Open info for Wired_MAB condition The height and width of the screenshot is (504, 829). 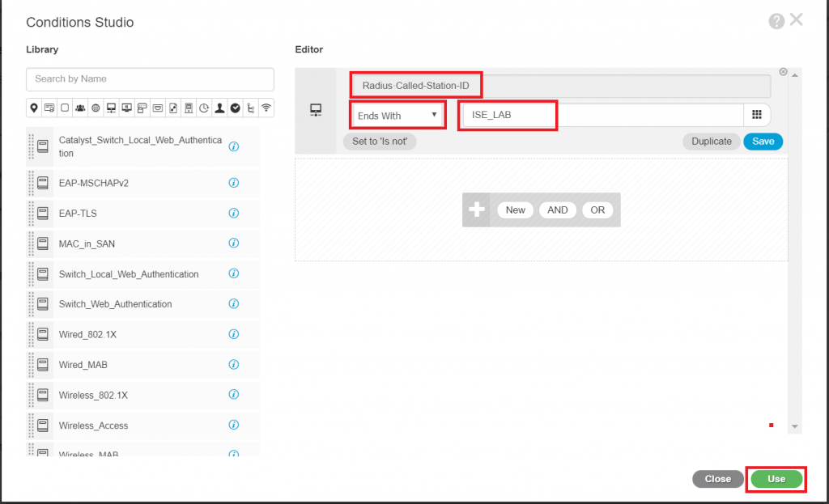tap(234, 365)
